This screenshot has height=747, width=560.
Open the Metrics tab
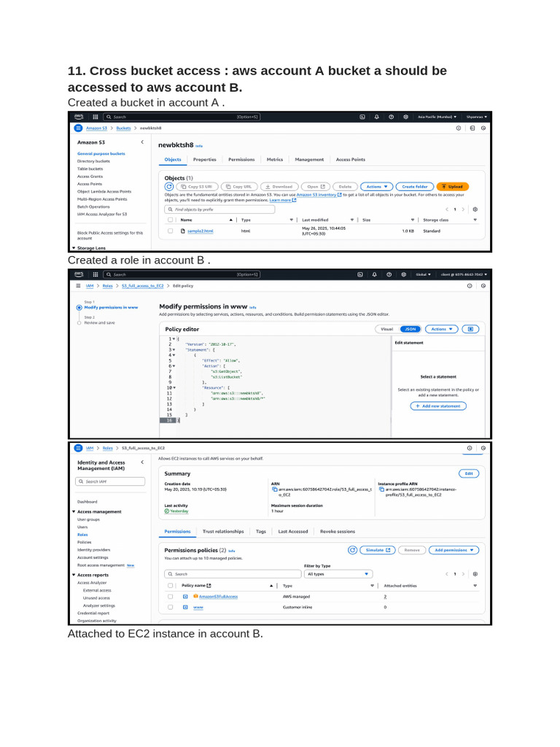(x=275, y=160)
